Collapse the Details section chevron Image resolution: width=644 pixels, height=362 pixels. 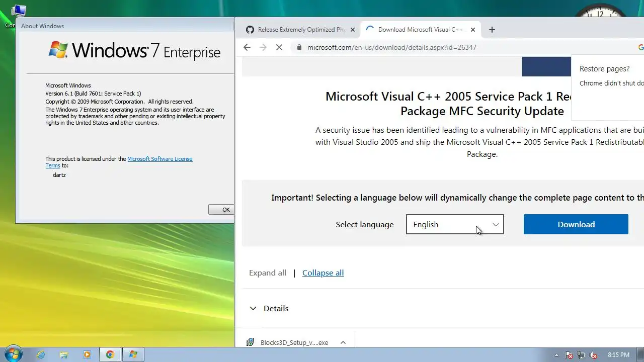253,308
